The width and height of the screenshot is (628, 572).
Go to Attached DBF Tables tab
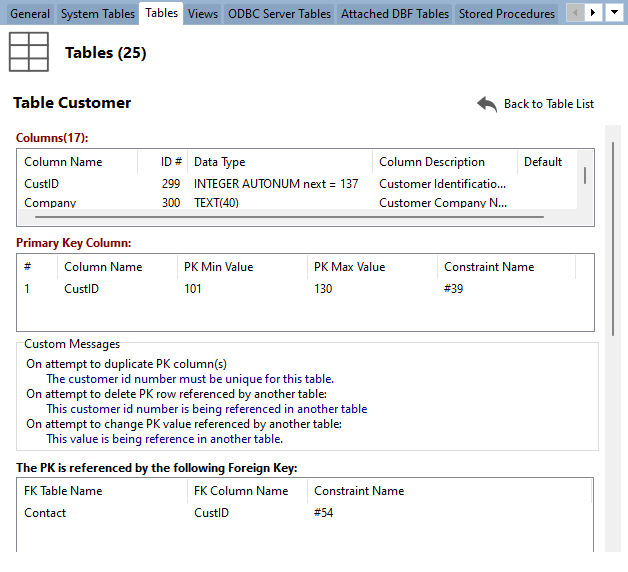tap(395, 14)
